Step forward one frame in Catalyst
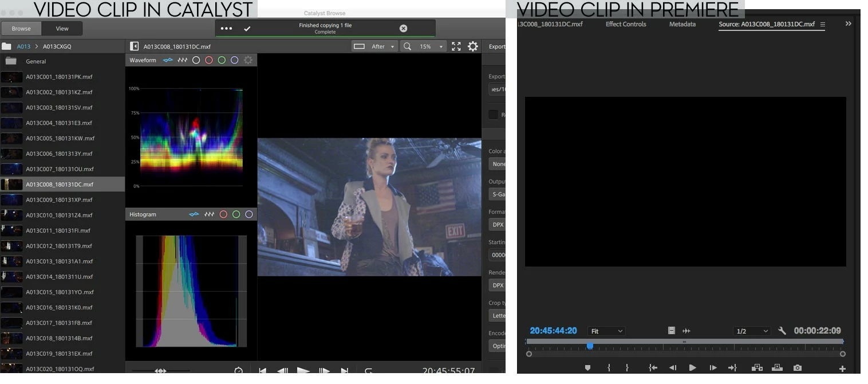Image resolution: width=868 pixels, height=384 pixels. [324, 371]
